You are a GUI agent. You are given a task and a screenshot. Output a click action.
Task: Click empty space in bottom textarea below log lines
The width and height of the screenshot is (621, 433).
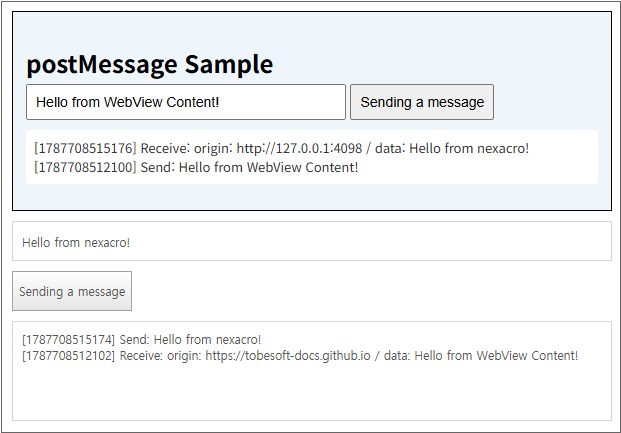pos(312,392)
